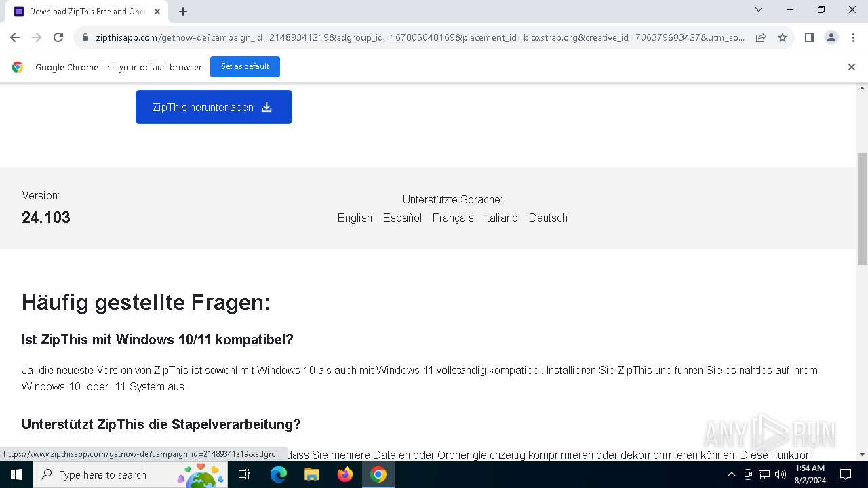View site security lock information

(85, 37)
